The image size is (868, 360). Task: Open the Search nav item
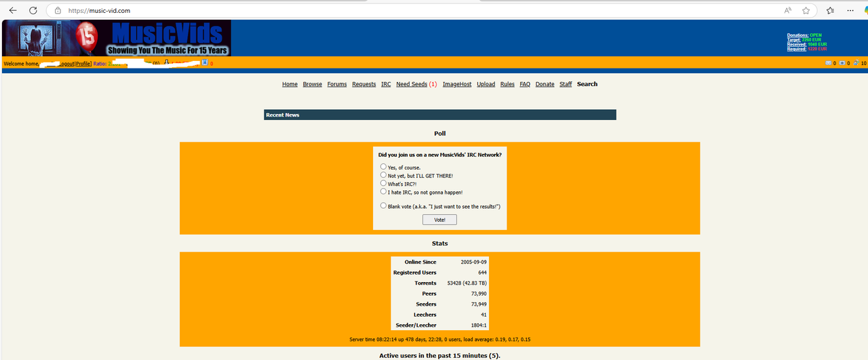point(587,84)
